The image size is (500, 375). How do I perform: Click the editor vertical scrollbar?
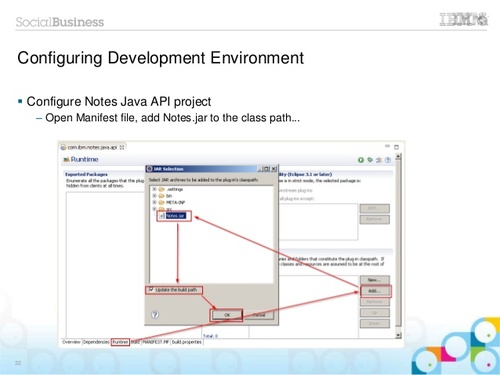click(398, 246)
